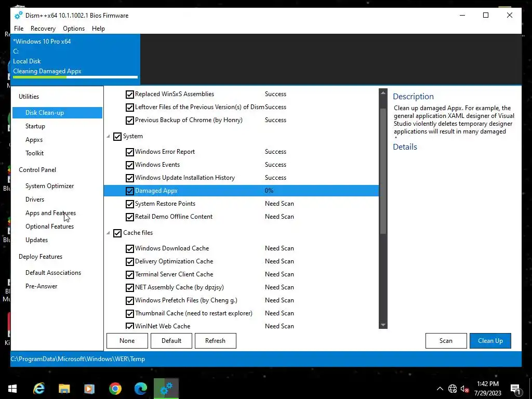Open the Appxs section
Screen dimensions: 532x399
click(x=34, y=140)
